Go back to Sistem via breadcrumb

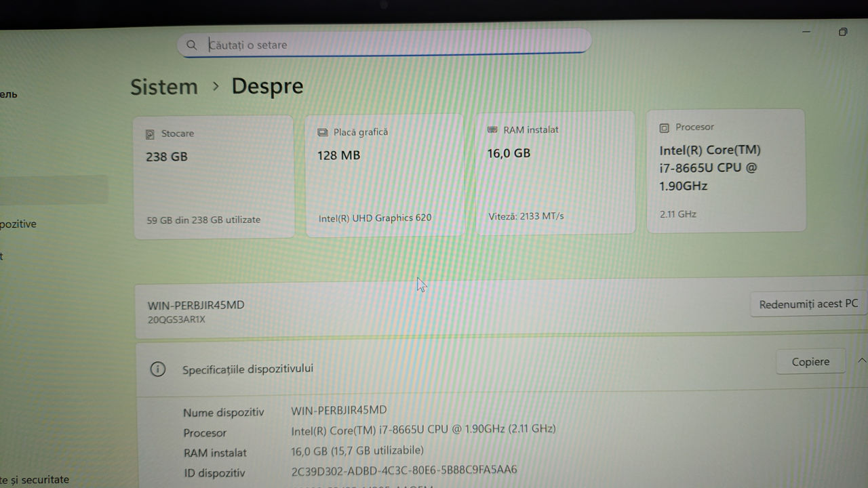[x=164, y=87]
